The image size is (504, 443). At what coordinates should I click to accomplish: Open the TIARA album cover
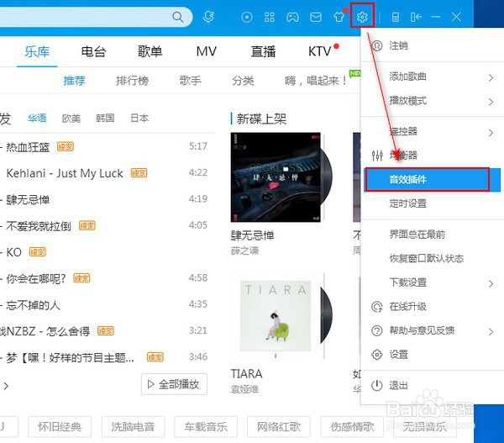point(276,315)
